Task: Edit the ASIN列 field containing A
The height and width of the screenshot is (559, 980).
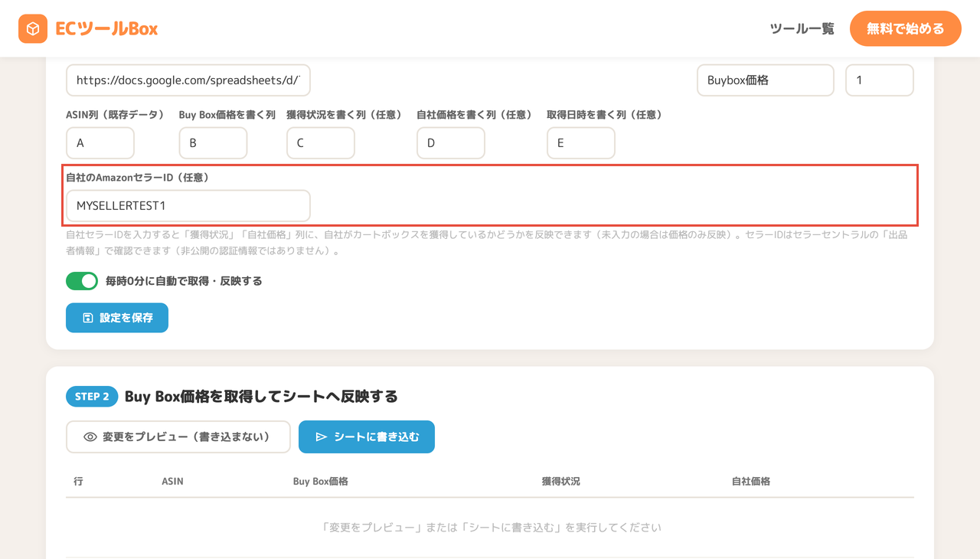Action: 100,143
